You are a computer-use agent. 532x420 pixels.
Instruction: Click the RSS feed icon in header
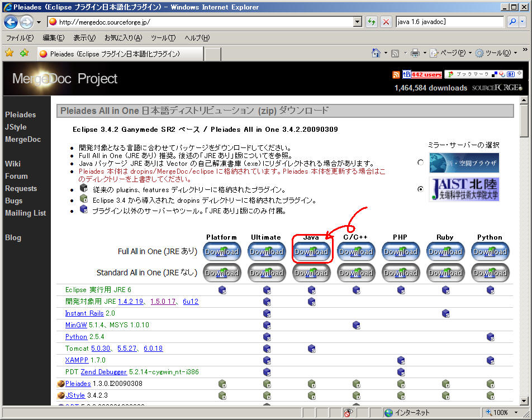396,74
